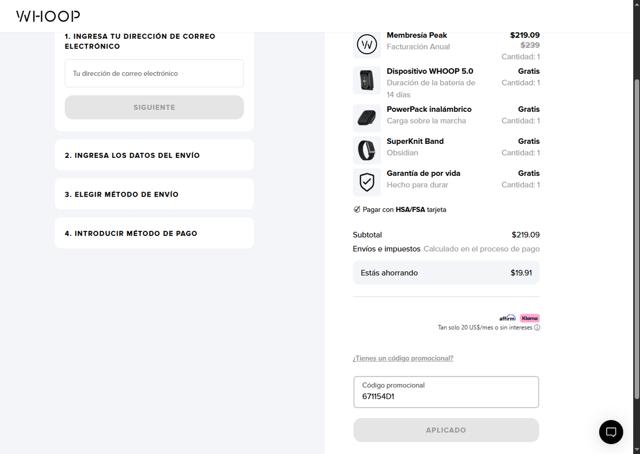The height and width of the screenshot is (454, 640).
Task: Focus the email address input field
Action: (x=154, y=73)
